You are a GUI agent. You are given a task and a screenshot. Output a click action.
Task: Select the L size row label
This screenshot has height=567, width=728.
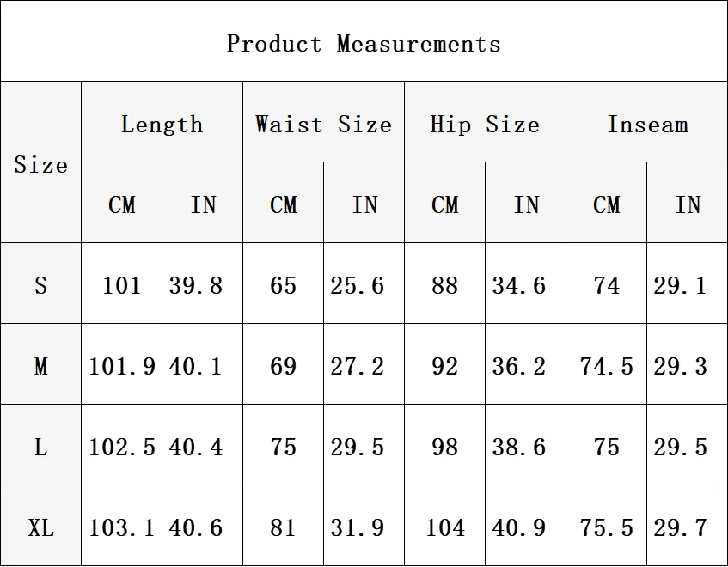[x=40, y=448]
